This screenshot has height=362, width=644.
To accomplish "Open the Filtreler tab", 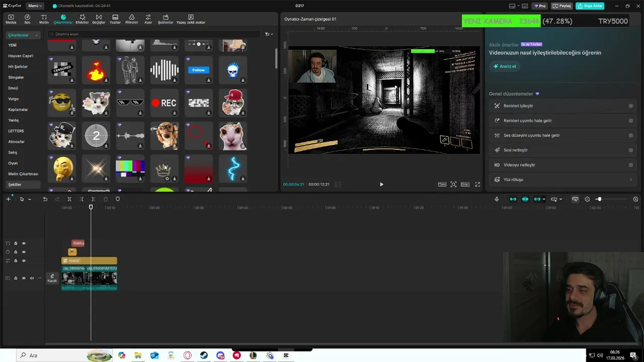I will (131, 19).
